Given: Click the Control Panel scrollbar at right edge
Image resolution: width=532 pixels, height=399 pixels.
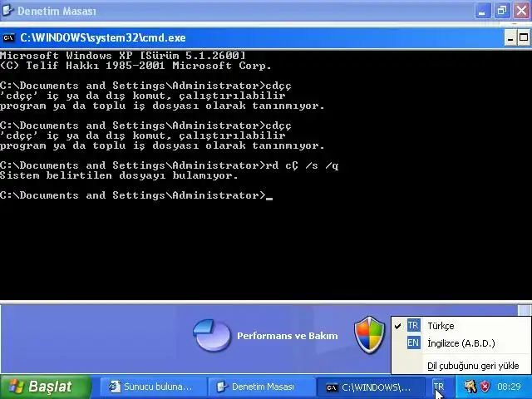Looking at the screenshot, I should 525,310.
